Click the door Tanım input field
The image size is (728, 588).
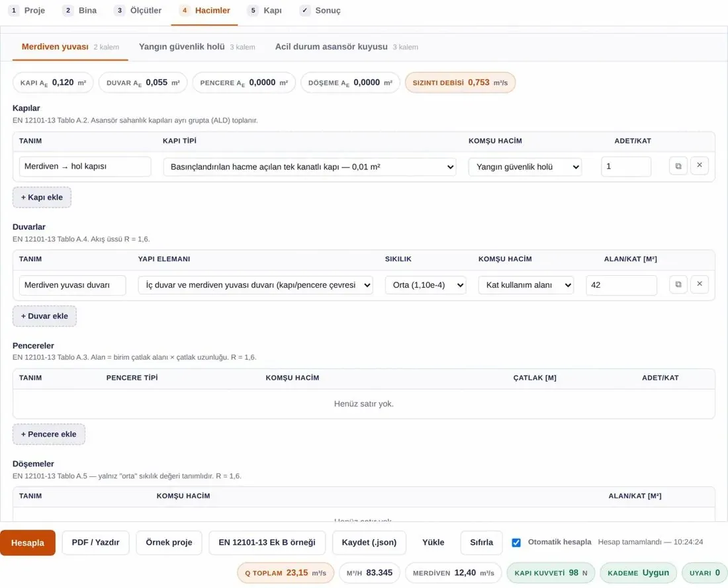click(x=85, y=167)
